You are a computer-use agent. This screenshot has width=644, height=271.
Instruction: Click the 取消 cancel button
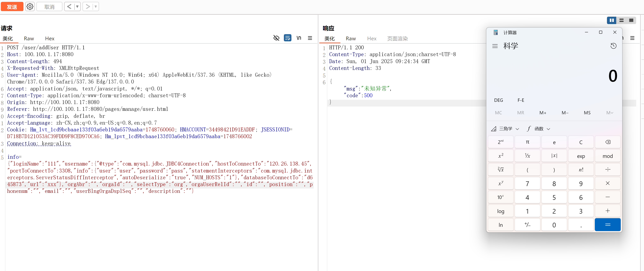point(49,7)
